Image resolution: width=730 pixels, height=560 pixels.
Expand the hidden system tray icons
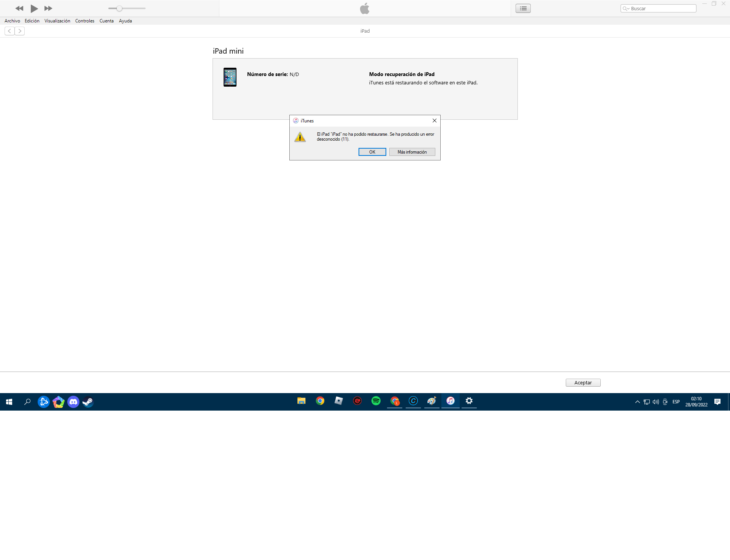click(637, 402)
